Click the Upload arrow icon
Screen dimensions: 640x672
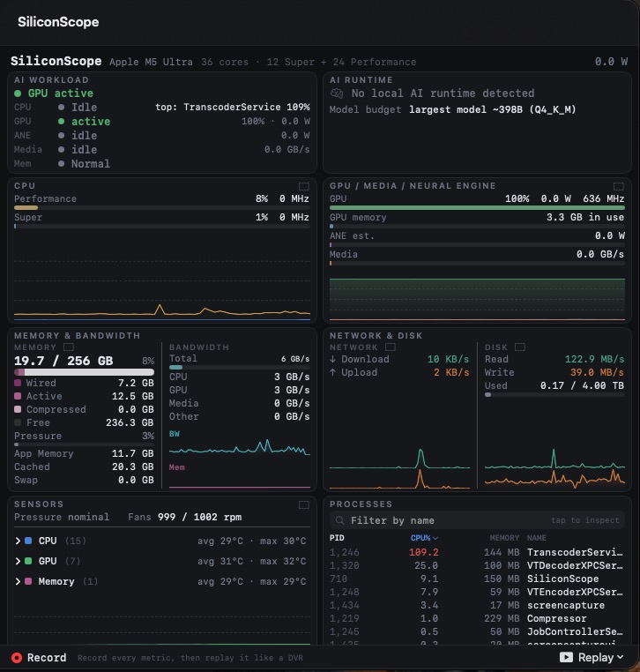point(333,372)
